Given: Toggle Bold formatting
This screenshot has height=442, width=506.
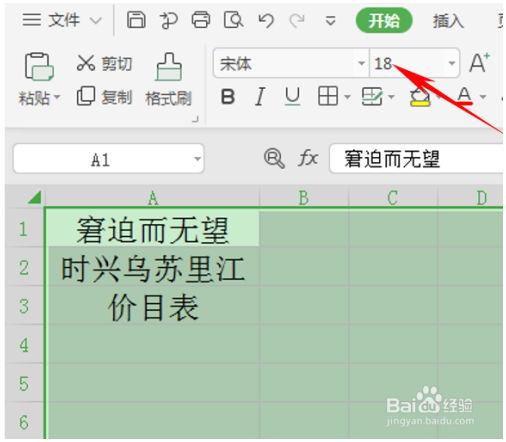Looking at the screenshot, I should coord(228,97).
